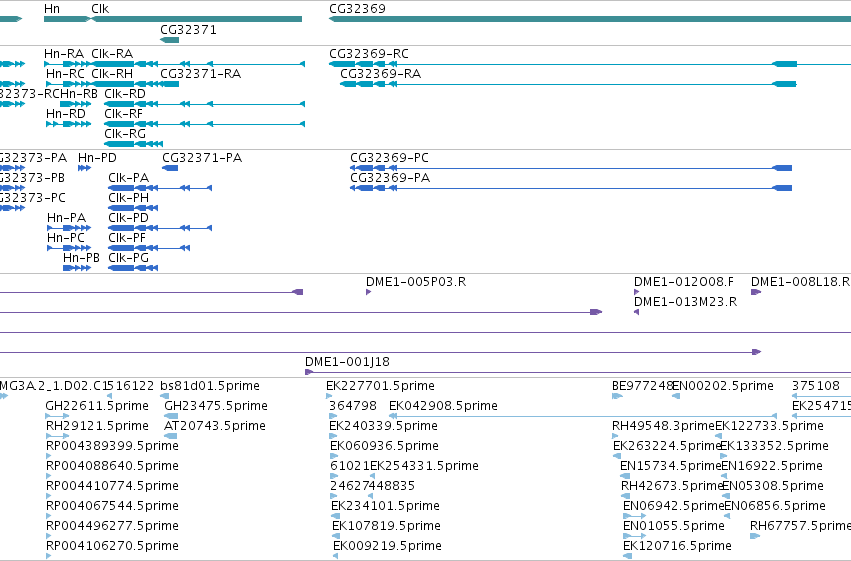Image resolution: width=851 pixels, height=561 pixels.
Task: Click BAC end DME1-012O08.F
Action: (684, 282)
